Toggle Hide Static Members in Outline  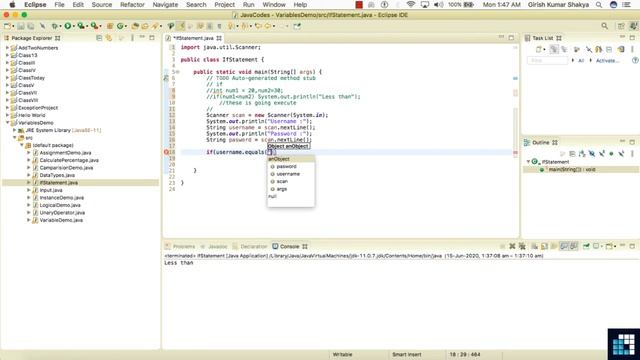602,153
